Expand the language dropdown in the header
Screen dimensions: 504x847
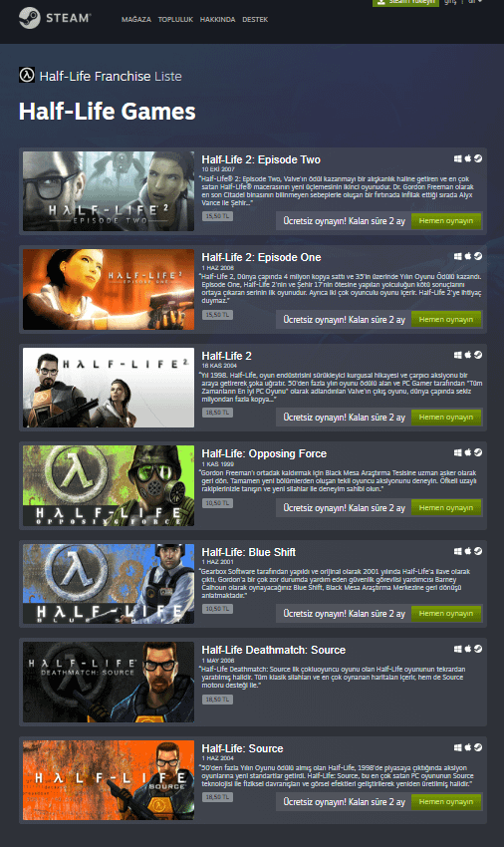click(475, 2)
